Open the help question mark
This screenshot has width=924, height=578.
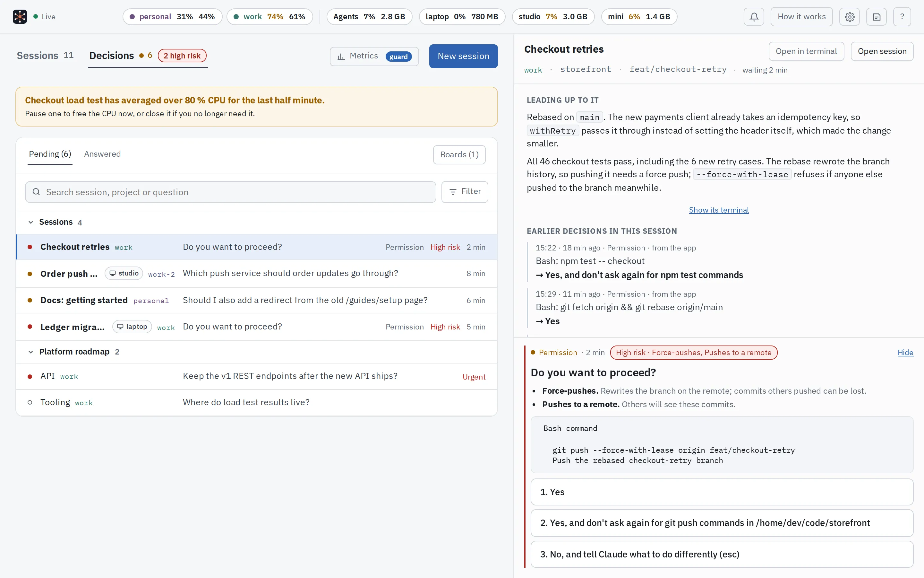point(902,17)
